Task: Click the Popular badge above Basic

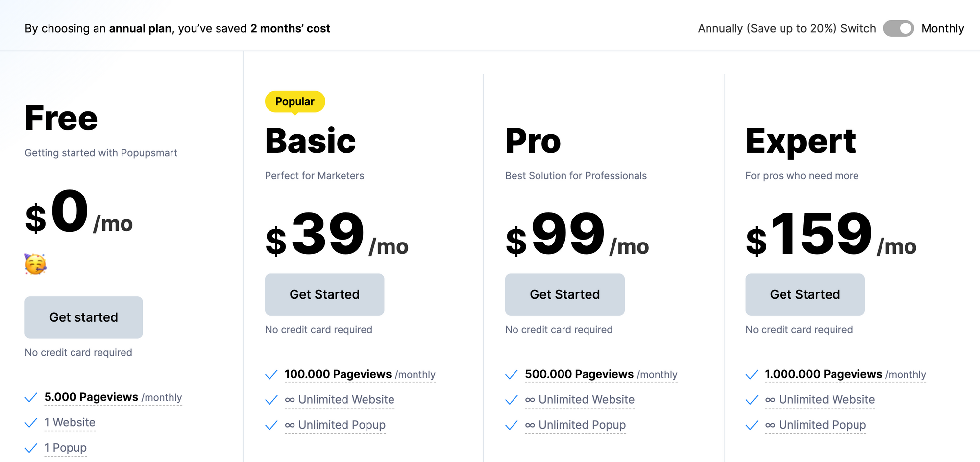Action: click(x=294, y=101)
